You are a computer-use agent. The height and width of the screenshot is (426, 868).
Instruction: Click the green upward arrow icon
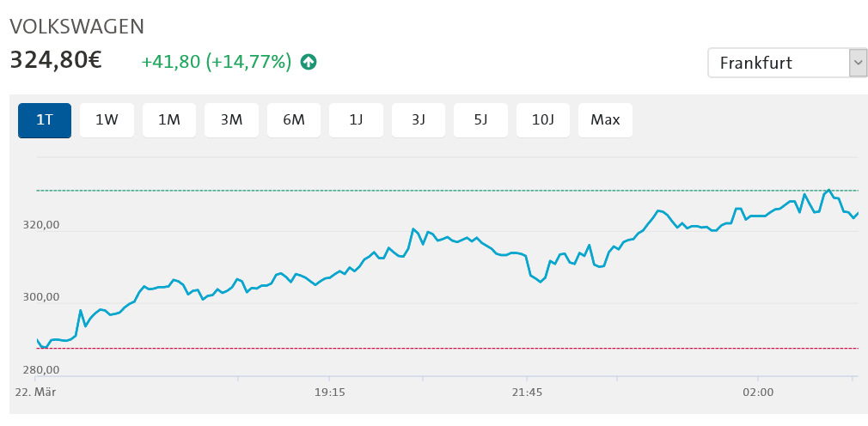pos(309,62)
